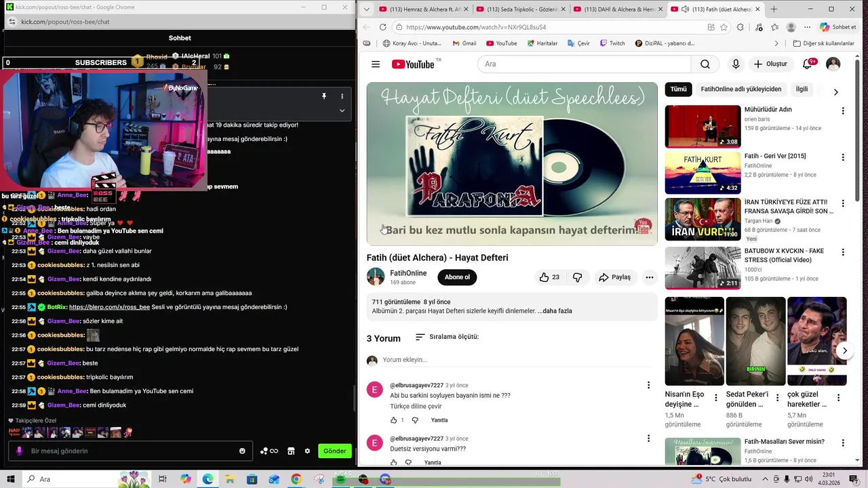Open the Oluştur create menu
The width and height of the screenshot is (868, 488).
coord(770,64)
